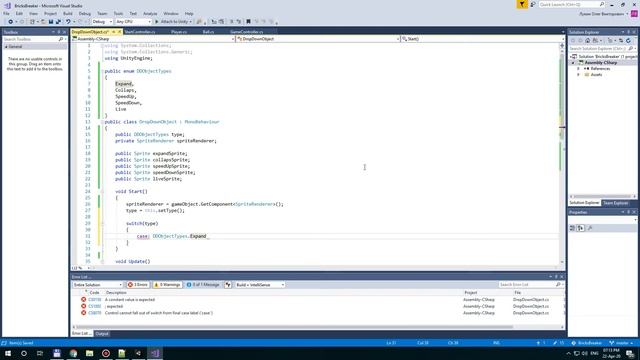Click the Save file toolbar icon
The width and height of the screenshot is (640, 360).
[51, 22]
